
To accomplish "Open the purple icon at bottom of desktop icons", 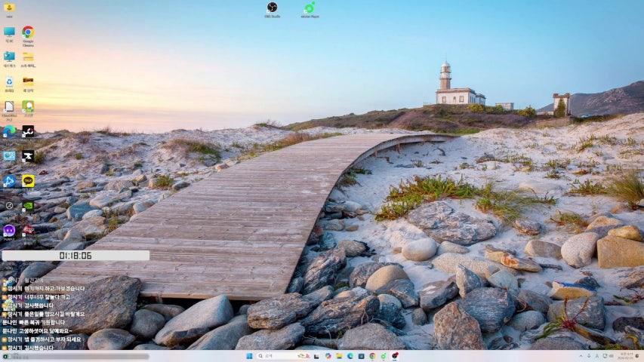I will pos(9,230).
